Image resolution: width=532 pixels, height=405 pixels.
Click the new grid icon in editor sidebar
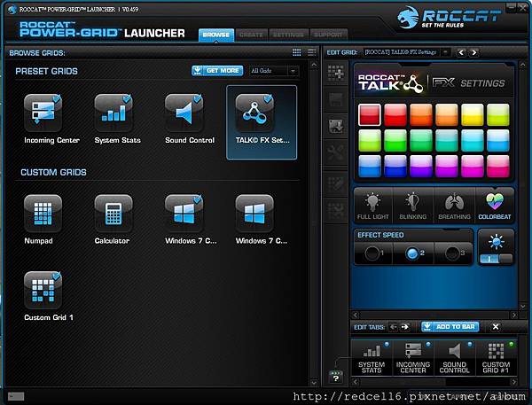tap(335, 73)
